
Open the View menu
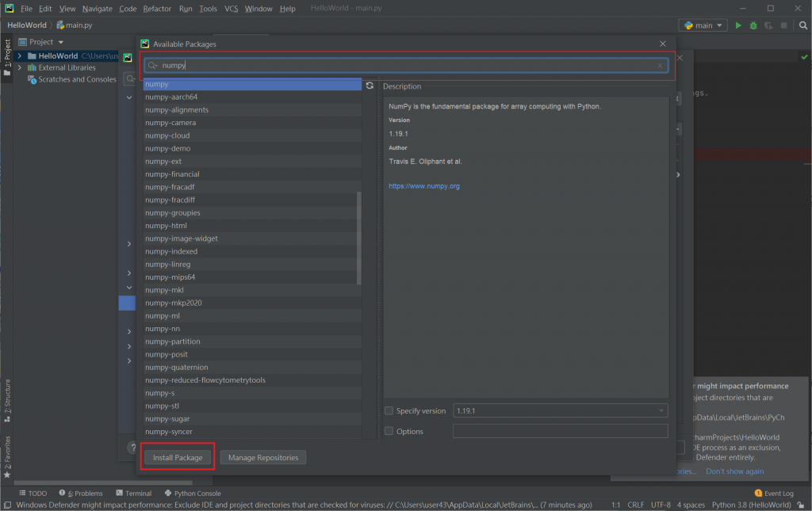click(x=67, y=8)
